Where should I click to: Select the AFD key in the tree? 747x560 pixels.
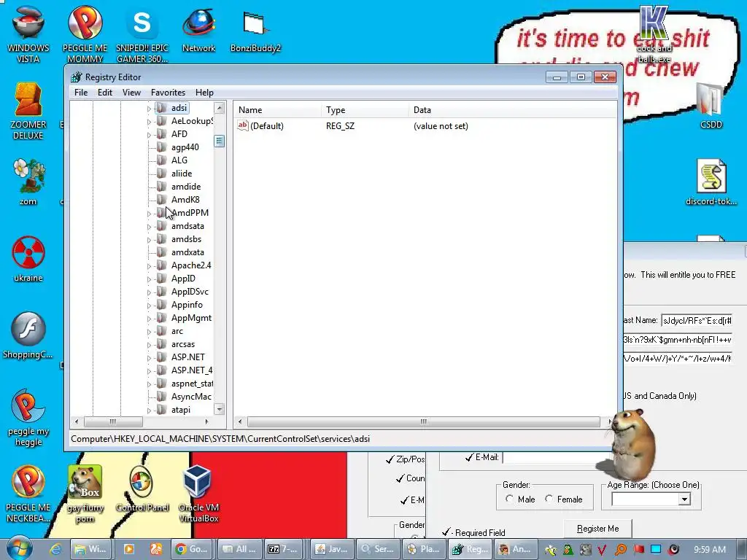pyautogui.click(x=179, y=134)
